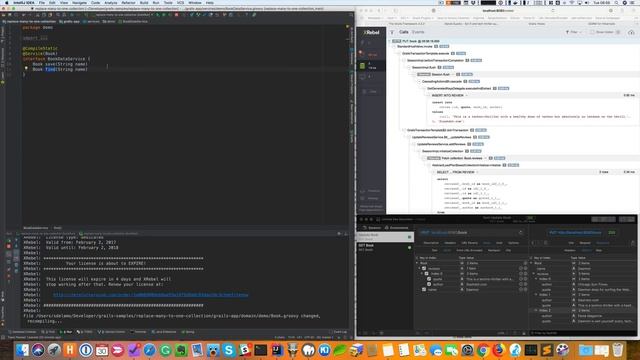Open the Event Log in the bottom bar
640x360 pixels.
point(338,332)
